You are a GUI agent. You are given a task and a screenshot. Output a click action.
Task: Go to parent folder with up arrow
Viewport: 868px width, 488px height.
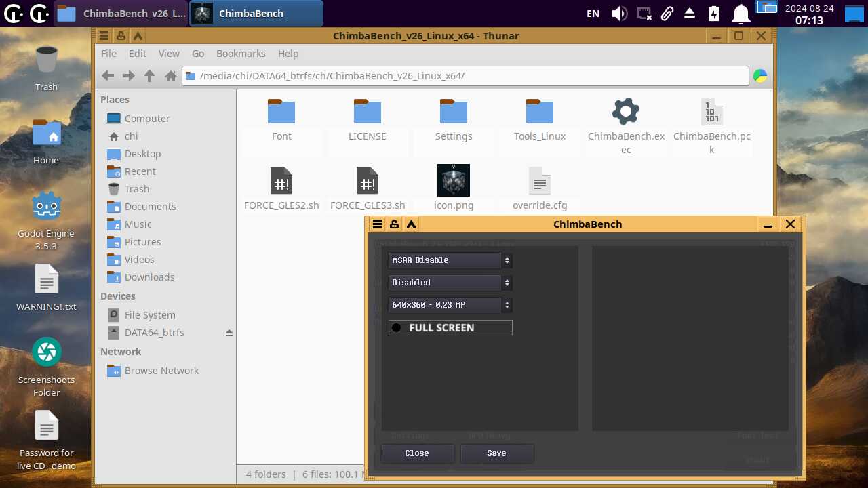click(149, 76)
